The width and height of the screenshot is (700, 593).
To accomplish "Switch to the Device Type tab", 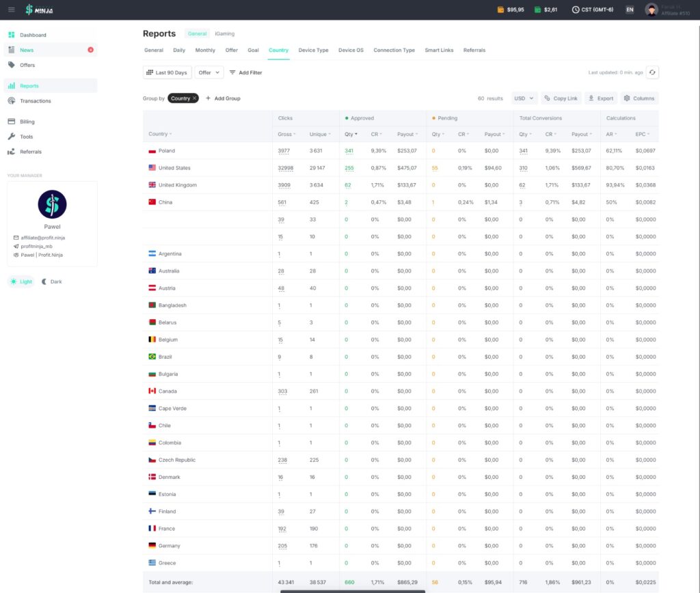I will (313, 51).
